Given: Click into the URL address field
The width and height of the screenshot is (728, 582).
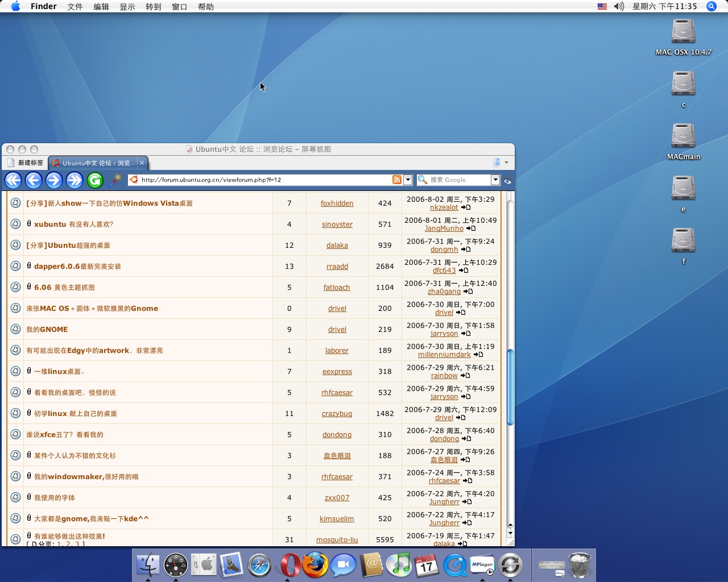Looking at the screenshot, I should [x=265, y=180].
